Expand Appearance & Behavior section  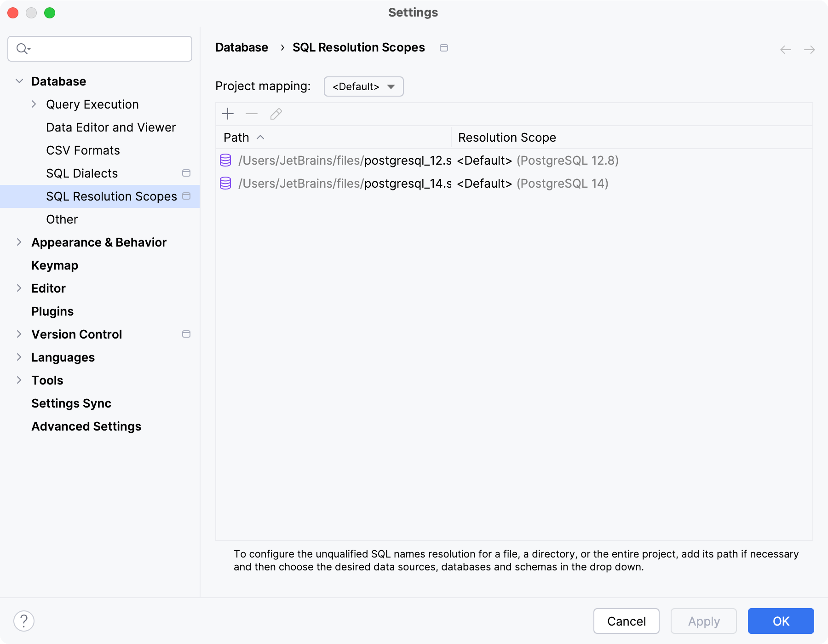(19, 242)
